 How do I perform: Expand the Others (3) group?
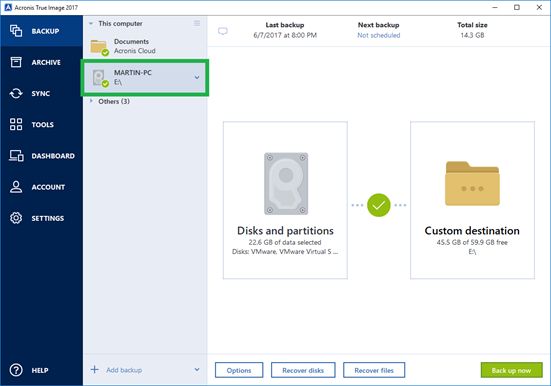[x=91, y=101]
